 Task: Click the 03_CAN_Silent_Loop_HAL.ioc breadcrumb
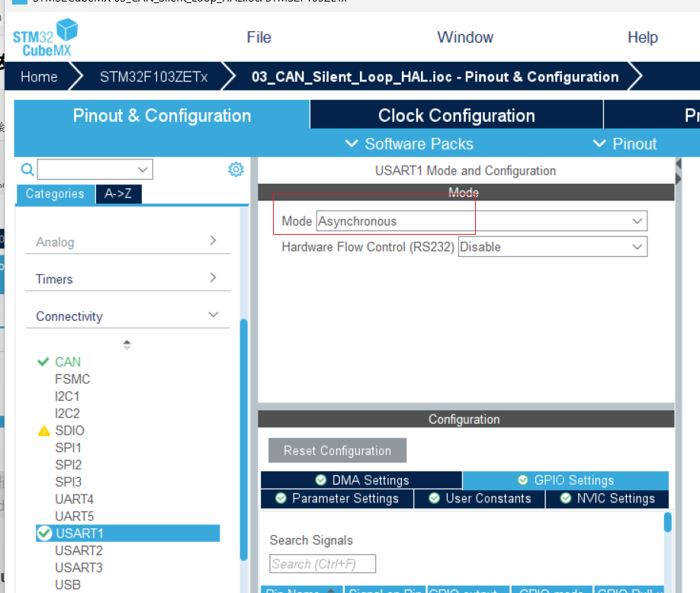[435, 77]
